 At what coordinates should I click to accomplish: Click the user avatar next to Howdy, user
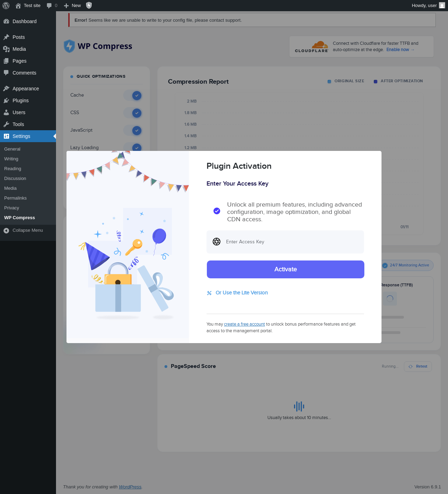(442, 5)
